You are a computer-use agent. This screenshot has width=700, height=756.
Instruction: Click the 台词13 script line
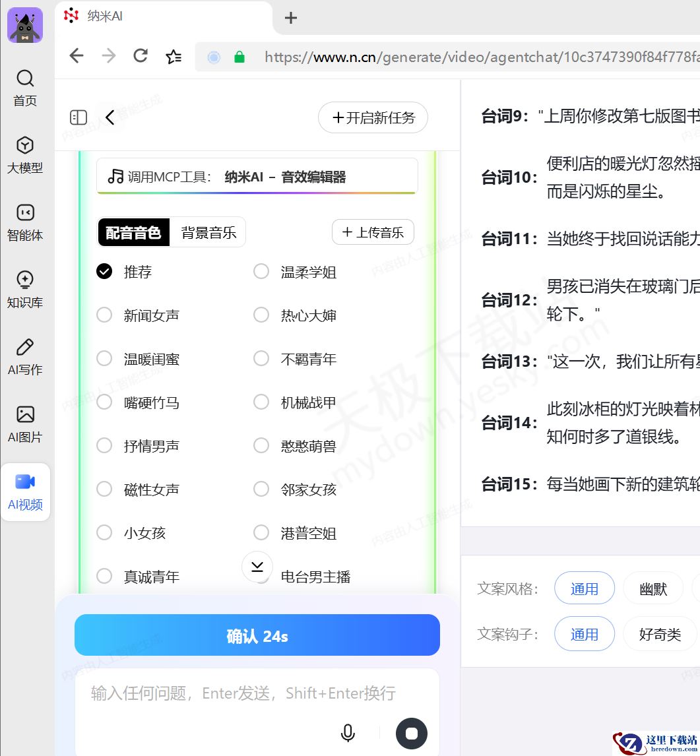(590, 361)
